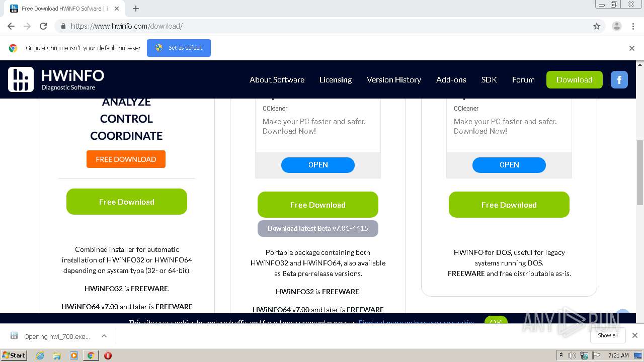The width and height of the screenshot is (644, 362).
Task: Click the green Download nav button
Action: point(575,79)
